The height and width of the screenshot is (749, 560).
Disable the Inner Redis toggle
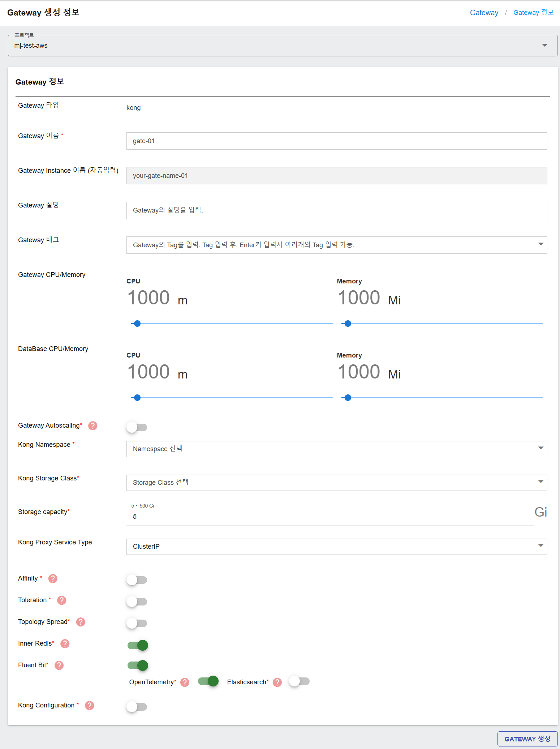coord(138,645)
